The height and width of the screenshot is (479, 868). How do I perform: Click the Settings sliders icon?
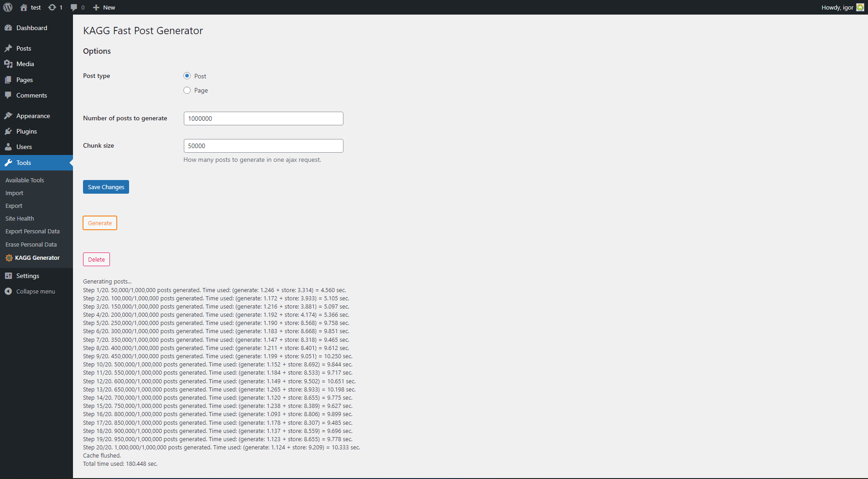tap(8, 276)
